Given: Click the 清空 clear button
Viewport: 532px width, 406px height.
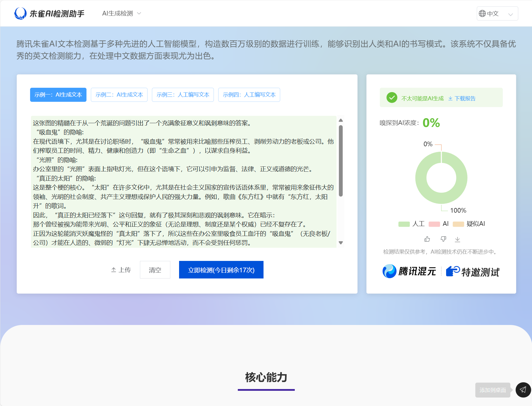Looking at the screenshot, I should point(155,270).
